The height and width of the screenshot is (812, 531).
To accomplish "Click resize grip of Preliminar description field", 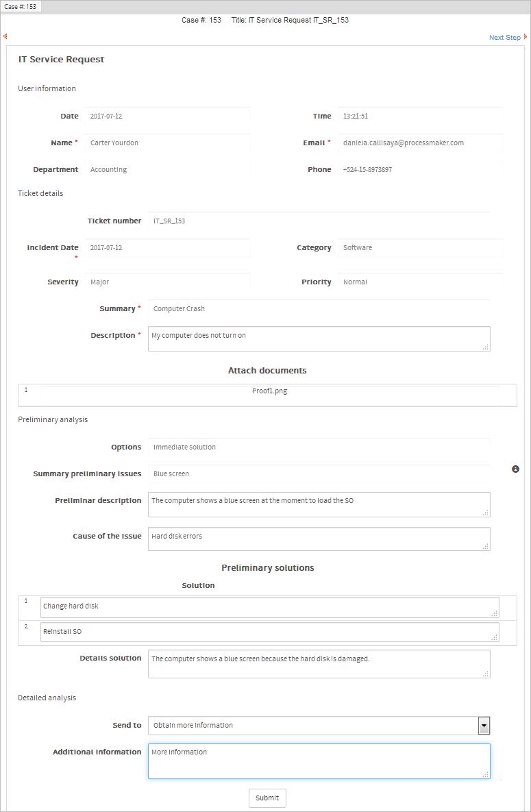I will point(485,512).
